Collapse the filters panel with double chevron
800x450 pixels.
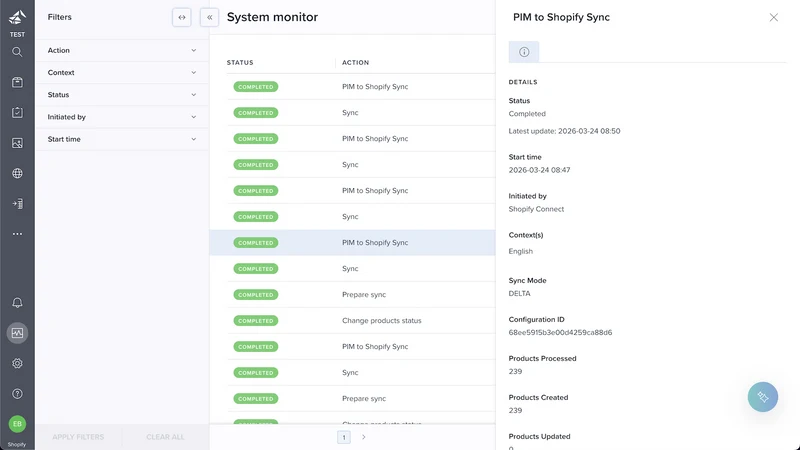[x=209, y=17]
